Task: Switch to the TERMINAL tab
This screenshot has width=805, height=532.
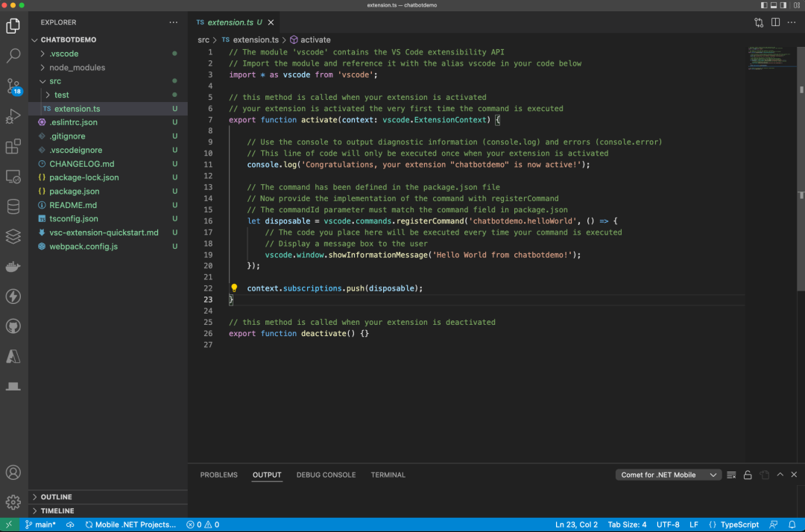Action: [x=388, y=475]
